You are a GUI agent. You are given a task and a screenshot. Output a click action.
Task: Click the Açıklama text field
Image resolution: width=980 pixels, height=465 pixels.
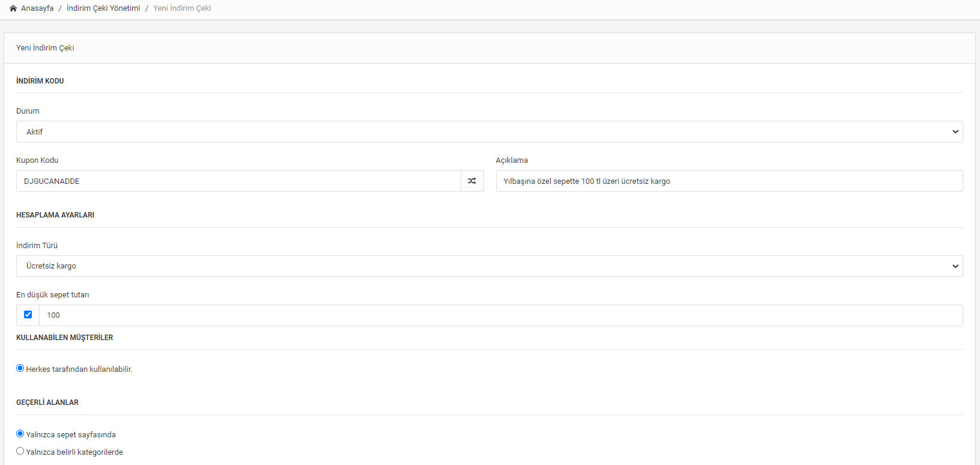click(x=729, y=181)
